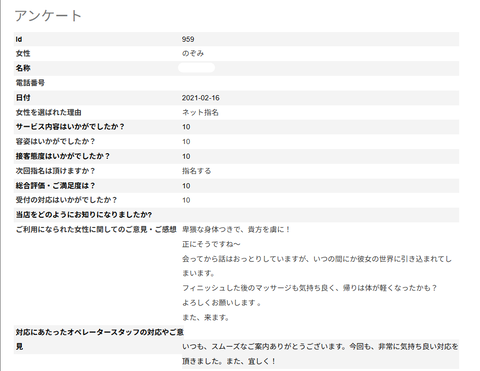Click the 当店をどのようにお知りになりましたか? row
Viewport: 480px width, 371px height.
coord(236,215)
